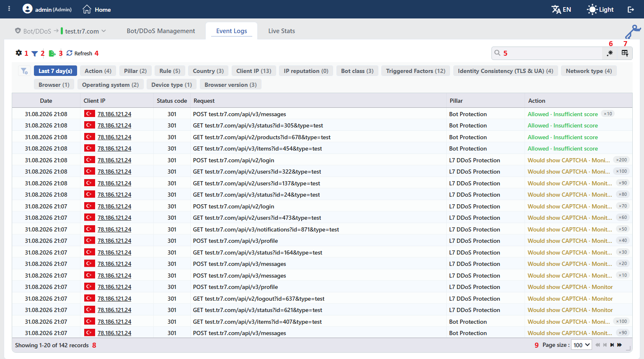The image size is (644, 359).
Task: Click the blue filter funnel icon
Action: [x=35, y=53]
